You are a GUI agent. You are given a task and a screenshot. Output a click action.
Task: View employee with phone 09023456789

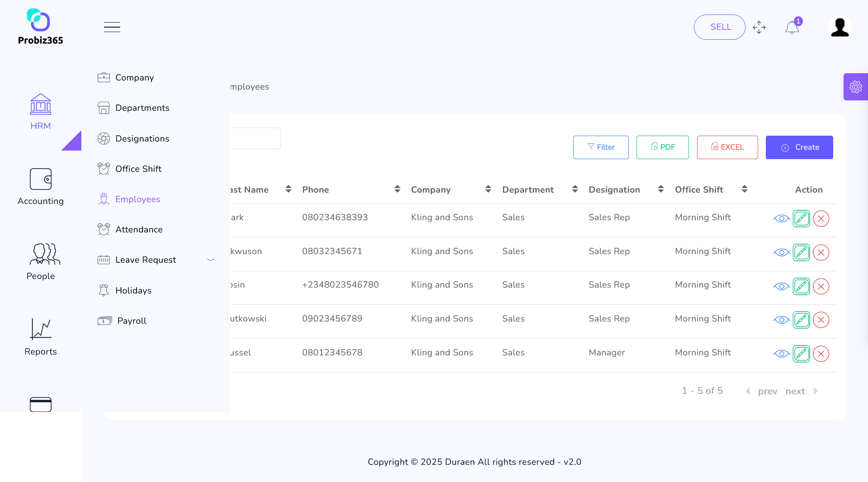[781, 320]
